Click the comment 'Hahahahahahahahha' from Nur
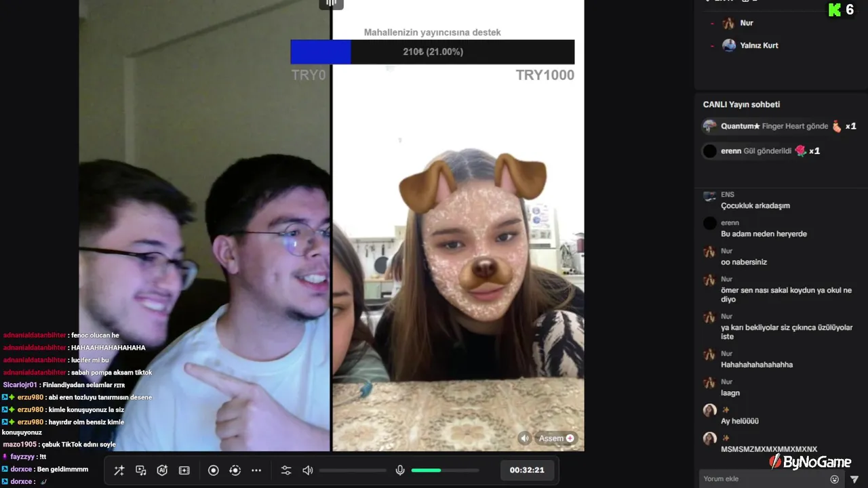The width and height of the screenshot is (868, 488). [x=757, y=365]
